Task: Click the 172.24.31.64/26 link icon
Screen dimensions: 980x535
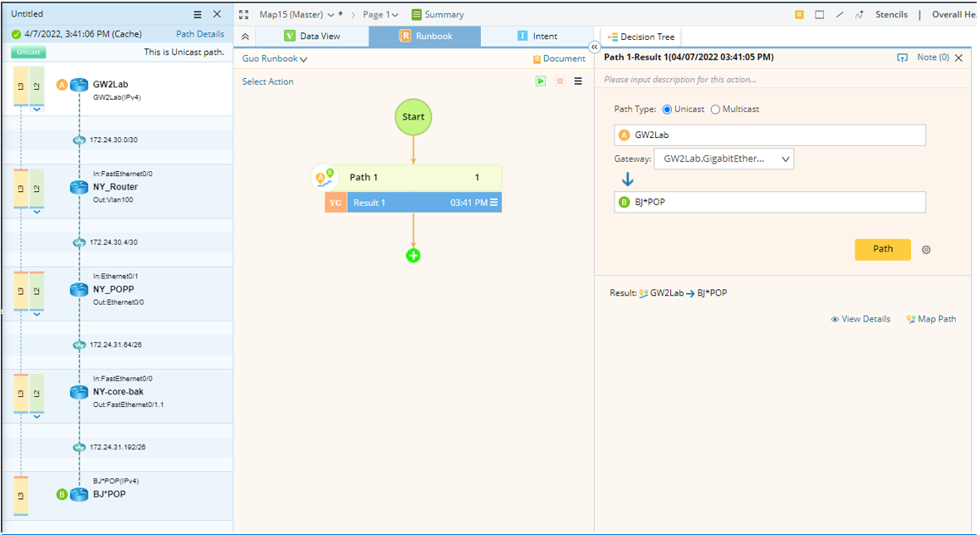Action: click(x=80, y=345)
